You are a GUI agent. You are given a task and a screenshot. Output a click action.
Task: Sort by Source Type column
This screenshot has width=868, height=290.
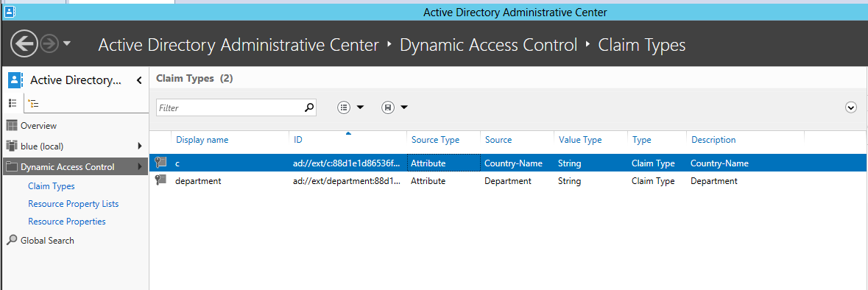click(435, 140)
